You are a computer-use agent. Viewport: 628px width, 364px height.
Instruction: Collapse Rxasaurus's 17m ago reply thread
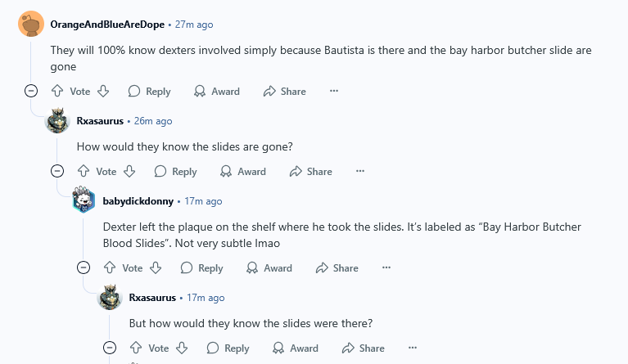pos(110,348)
